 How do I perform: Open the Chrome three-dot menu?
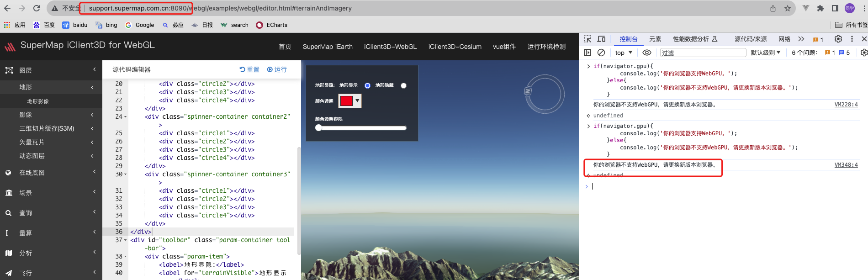pyautogui.click(x=863, y=8)
